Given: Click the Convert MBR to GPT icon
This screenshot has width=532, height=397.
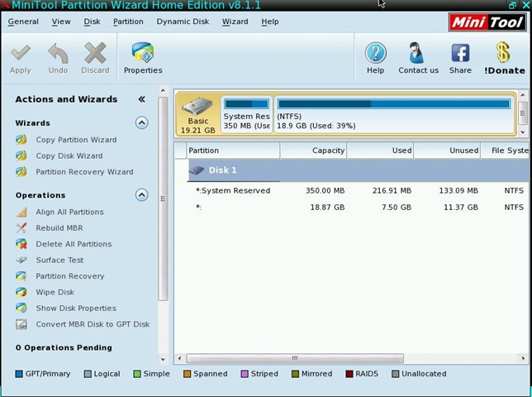Looking at the screenshot, I should pyautogui.click(x=21, y=324).
